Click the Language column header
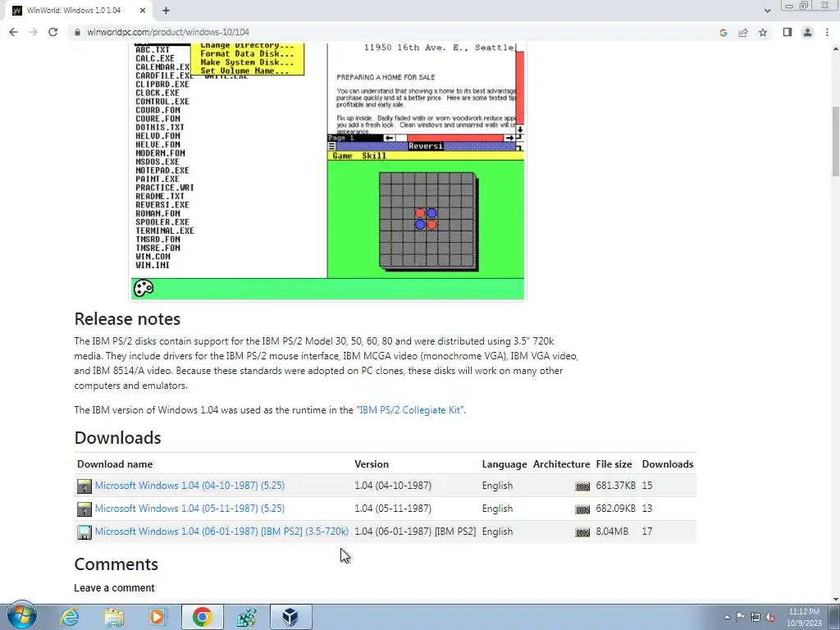Screen dimensions: 840x630 504,464
